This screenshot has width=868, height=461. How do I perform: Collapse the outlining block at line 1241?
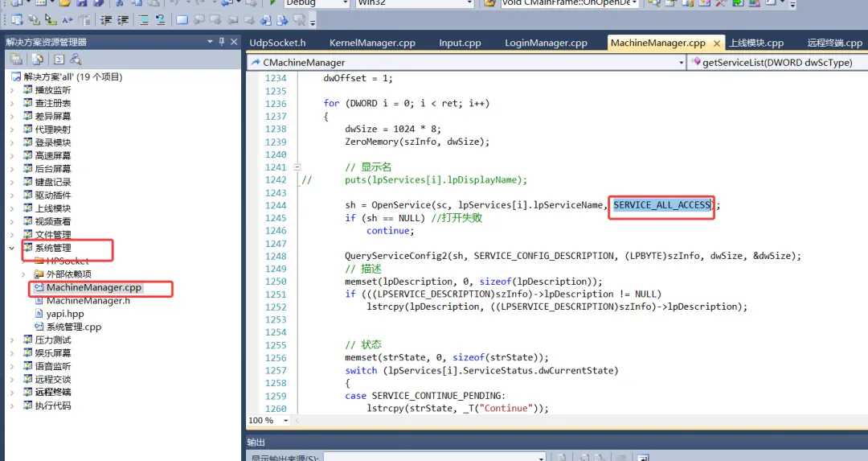click(297, 167)
